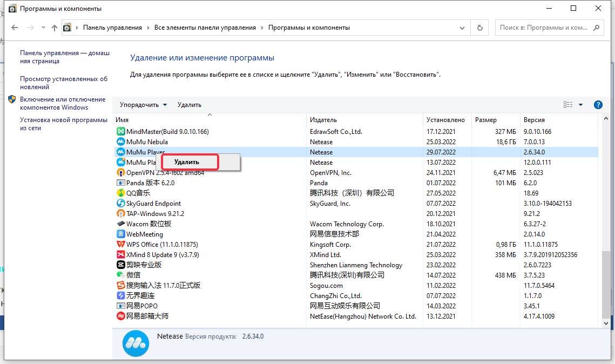Open the help question mark icon
The height and width of the screenshot is (364, 615).
pos(598,105)
